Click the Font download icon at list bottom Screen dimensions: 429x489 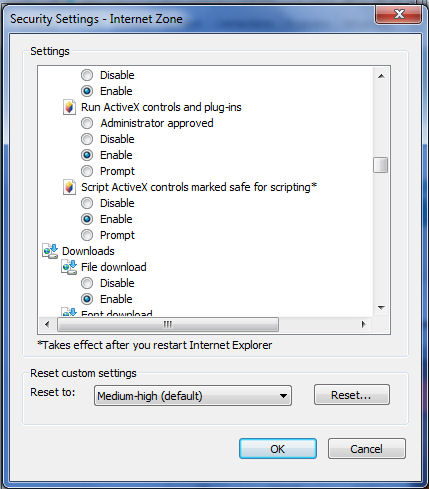(x=69, y=312)
